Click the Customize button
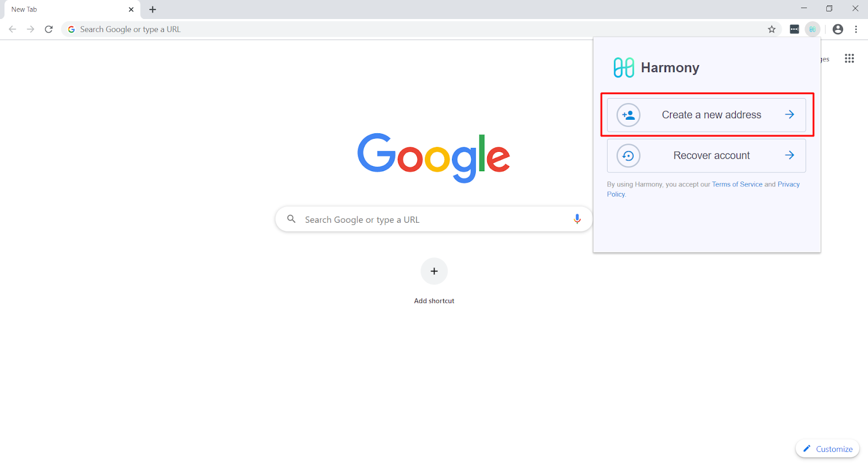Viewport: 868px width, 465px height. [827, 449]
